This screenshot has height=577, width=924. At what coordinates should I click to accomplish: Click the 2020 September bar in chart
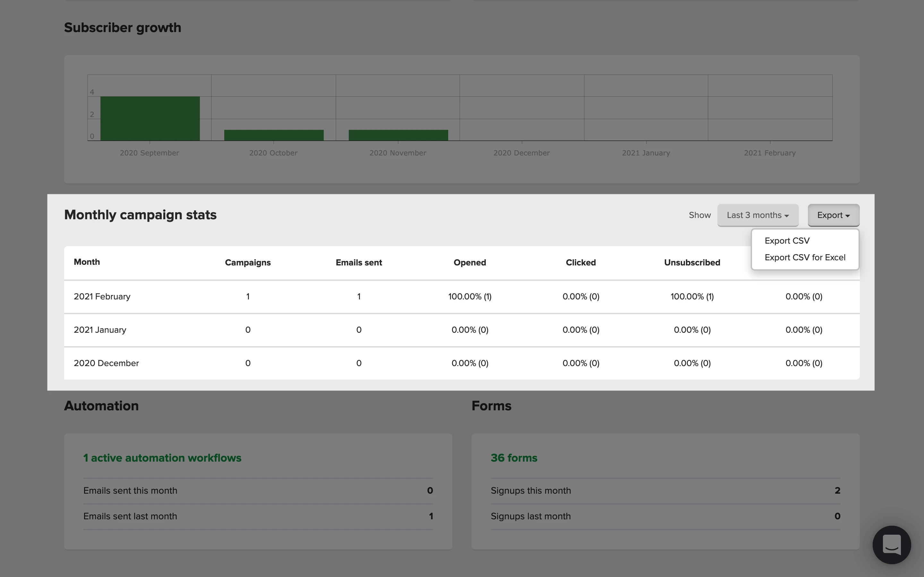pyautogui.click(x=150, y=119)
